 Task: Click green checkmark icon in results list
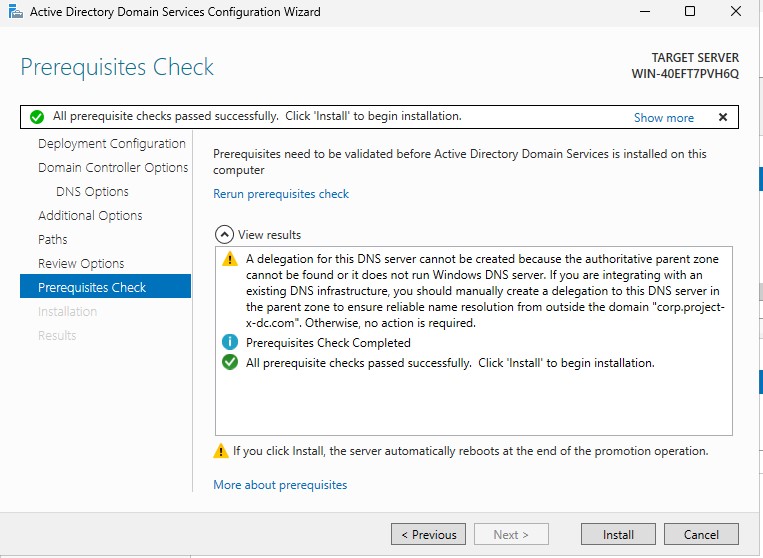[x=230, y=363]
